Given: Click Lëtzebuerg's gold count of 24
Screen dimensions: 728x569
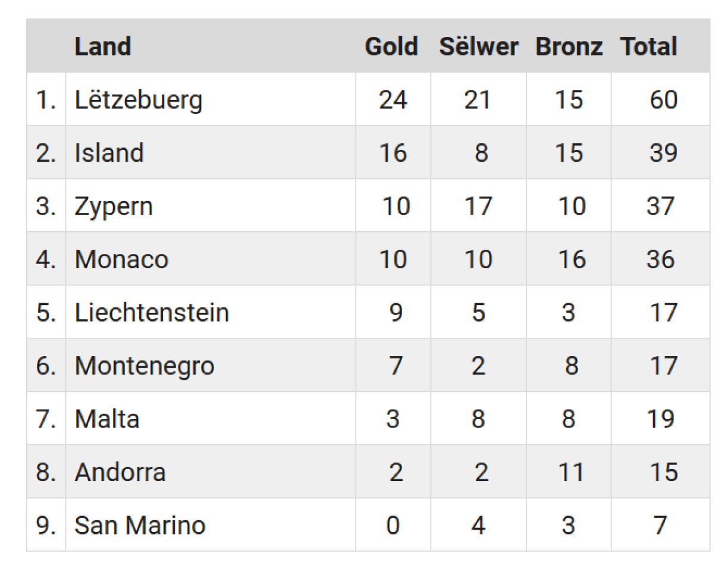Looking at the screenshot, I should pyautogui.click(x=393, y=100).
